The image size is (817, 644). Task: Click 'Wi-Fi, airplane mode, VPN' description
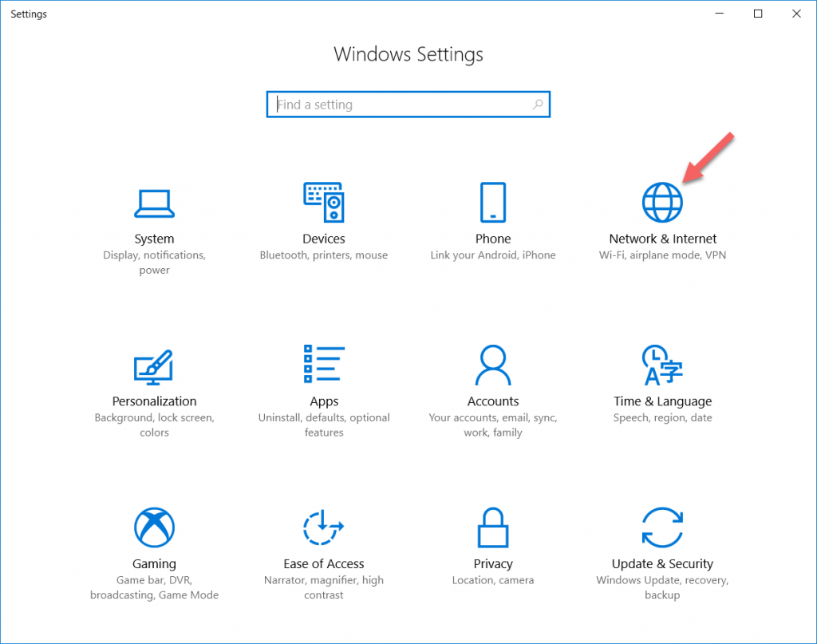click(x=662, y=255)
